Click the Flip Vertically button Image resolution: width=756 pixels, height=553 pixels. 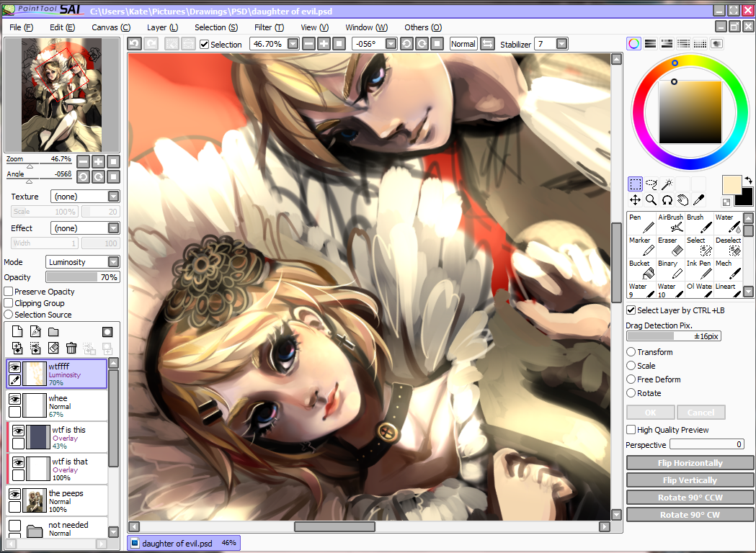point(690,480)
